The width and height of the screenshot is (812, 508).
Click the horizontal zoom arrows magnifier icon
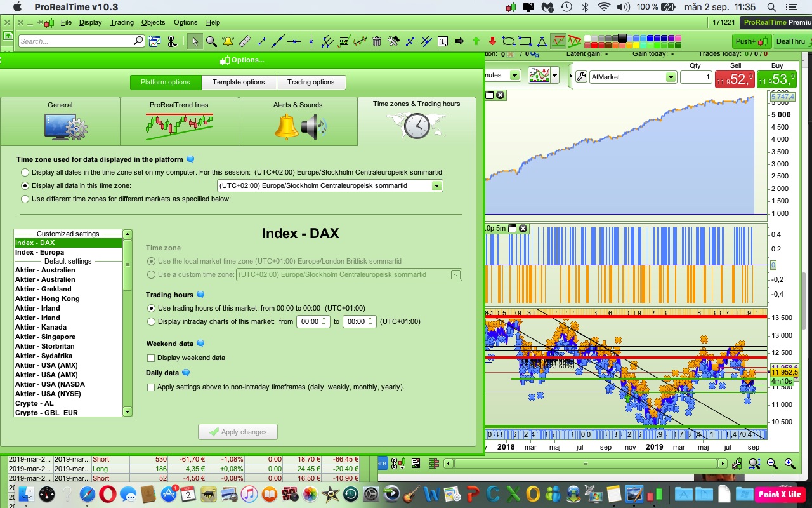(755, 464)
